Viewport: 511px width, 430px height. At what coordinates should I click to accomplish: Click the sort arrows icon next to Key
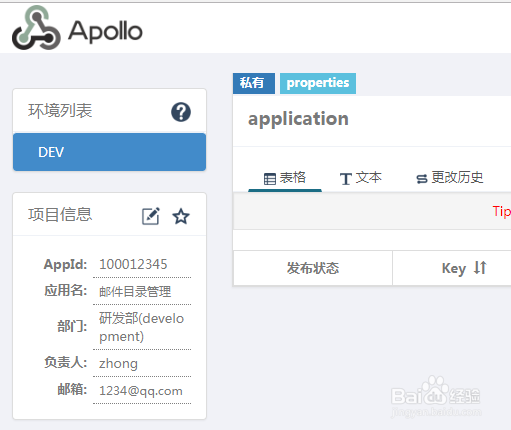[480, 267]
